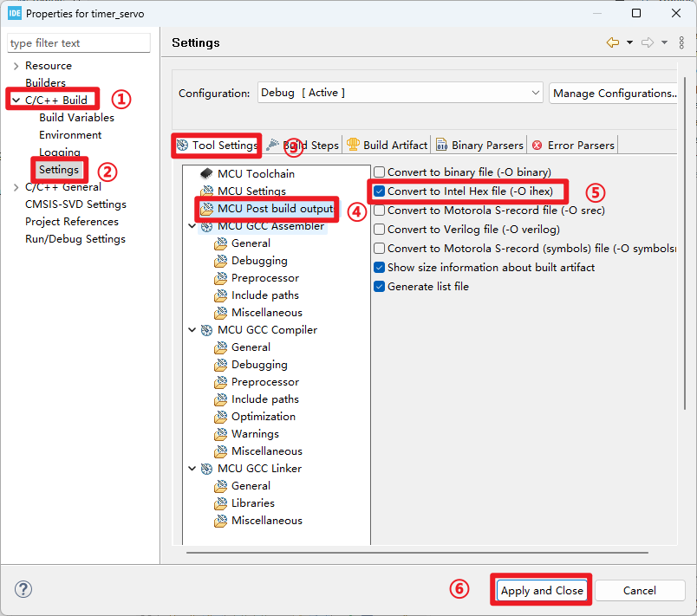The height and width of the screenshot is (616, 697).
Task: Collapse the MCU GCC Compiler node
Action: click(x=192, y=330)
